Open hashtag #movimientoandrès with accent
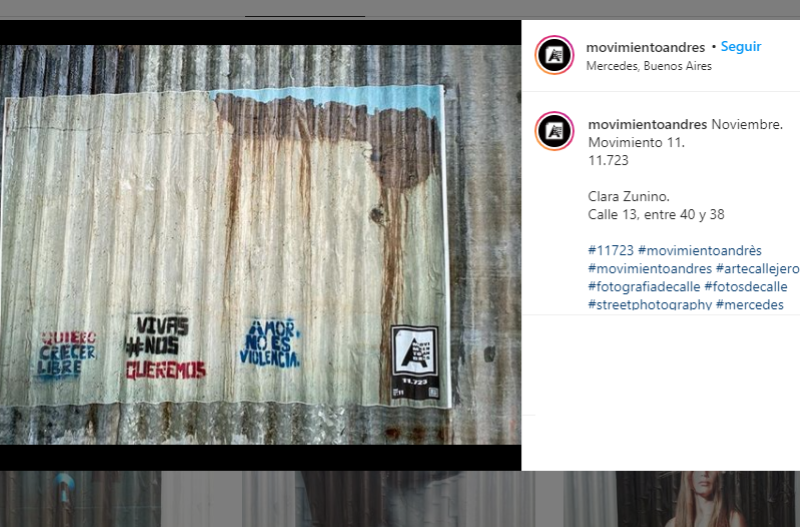 click(700, 250)
